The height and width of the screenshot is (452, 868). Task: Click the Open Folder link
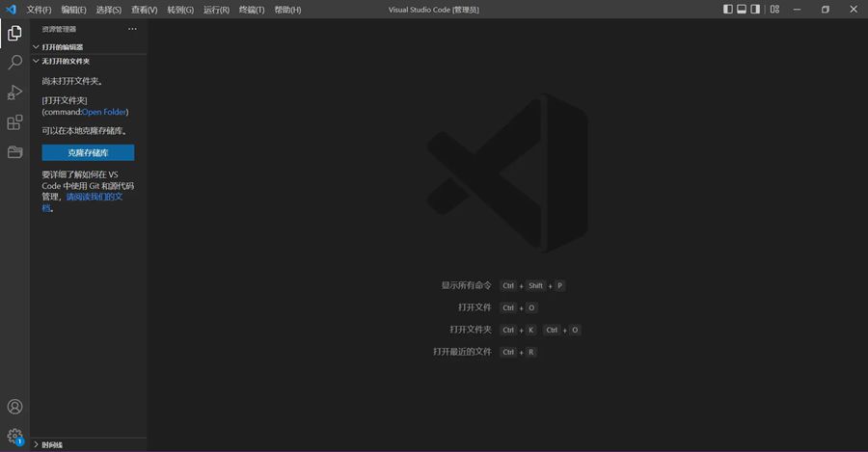(x=104, y=112)
